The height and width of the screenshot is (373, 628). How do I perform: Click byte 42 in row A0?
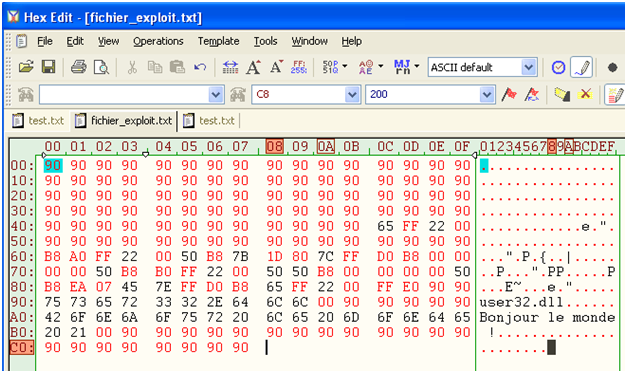52,317
